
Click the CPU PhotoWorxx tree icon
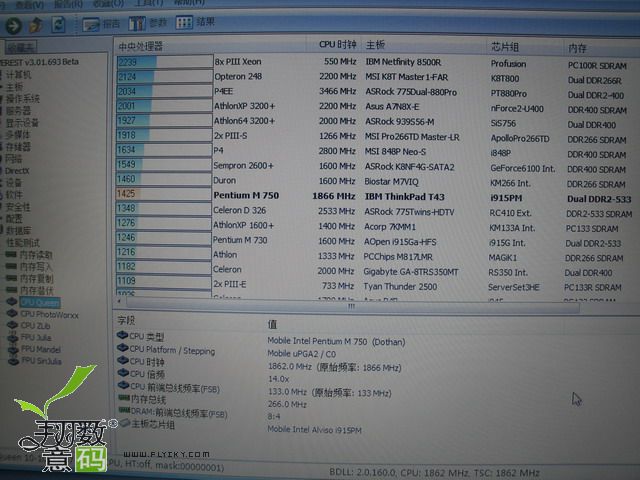click(x=12, y=313)
